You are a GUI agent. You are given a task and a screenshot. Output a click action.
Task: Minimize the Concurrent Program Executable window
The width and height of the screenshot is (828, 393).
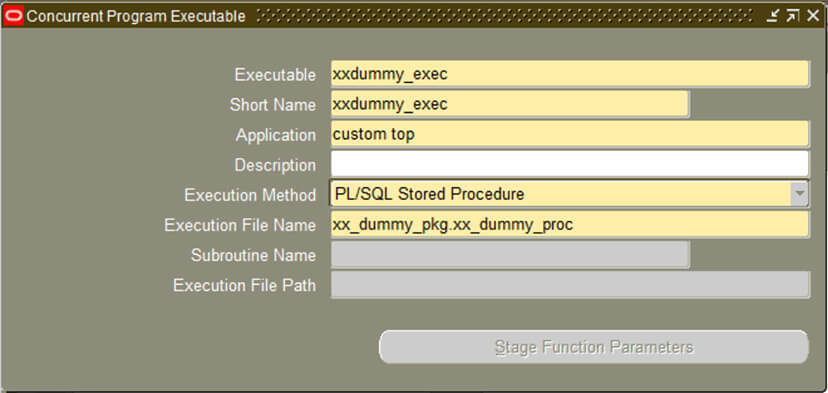pos(773,16)
